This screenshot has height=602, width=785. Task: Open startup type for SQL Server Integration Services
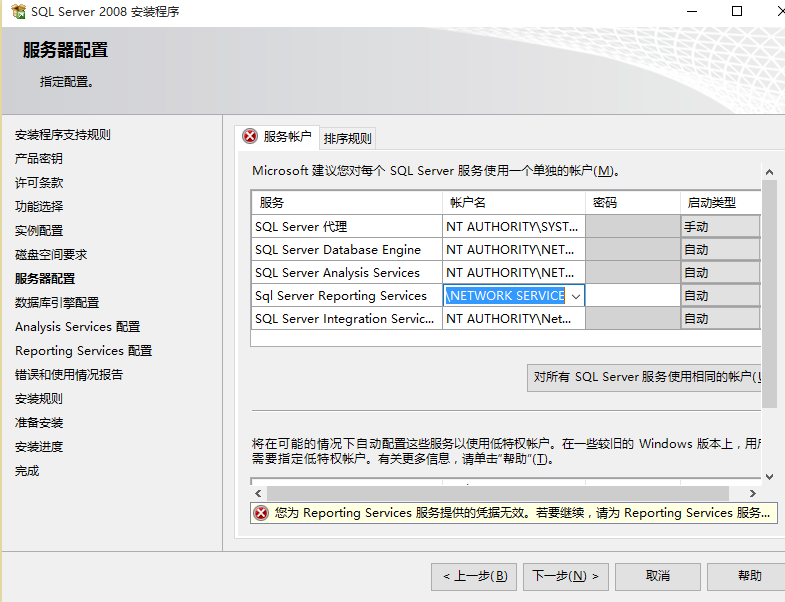[x=720, y=319]
